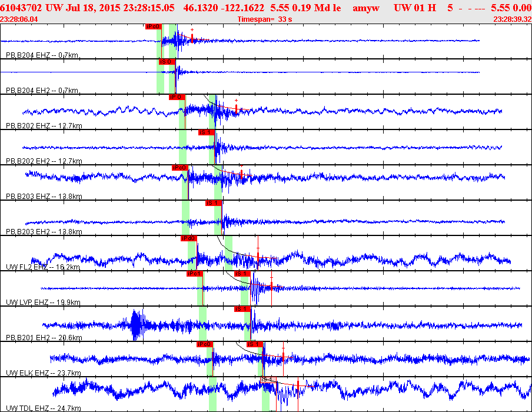Select the PB.B202 EHZ 12.7km channel label

44,126
